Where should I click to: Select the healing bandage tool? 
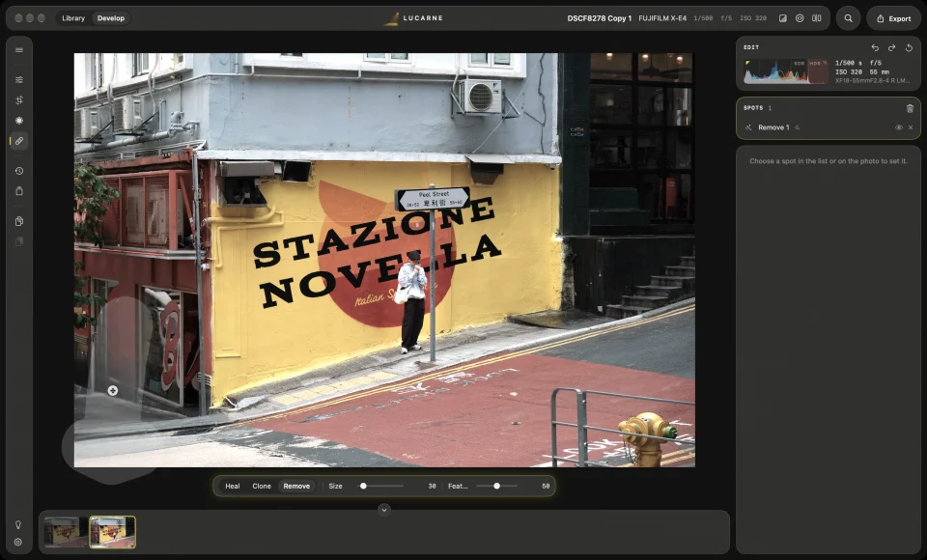pyautogui.click(x=19, y=141)
